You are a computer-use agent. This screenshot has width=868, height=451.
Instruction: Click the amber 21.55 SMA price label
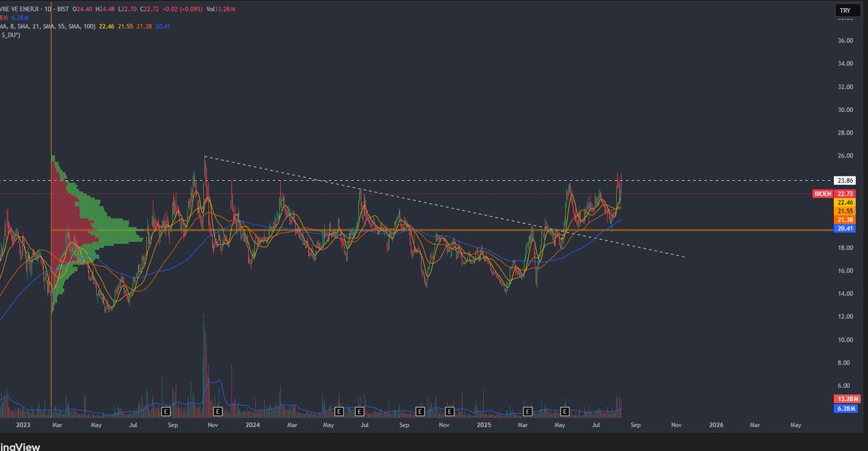click(x=844, y=211)
